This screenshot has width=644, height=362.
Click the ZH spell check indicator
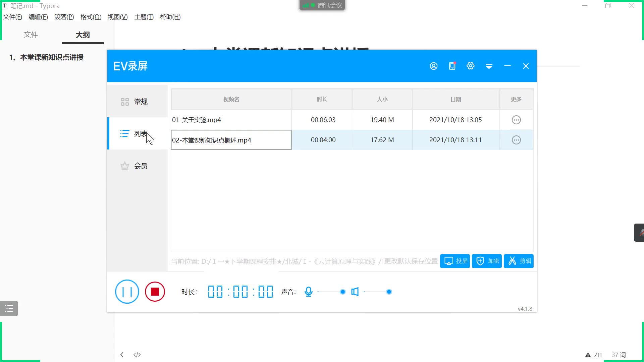click(x=594, y=355)
